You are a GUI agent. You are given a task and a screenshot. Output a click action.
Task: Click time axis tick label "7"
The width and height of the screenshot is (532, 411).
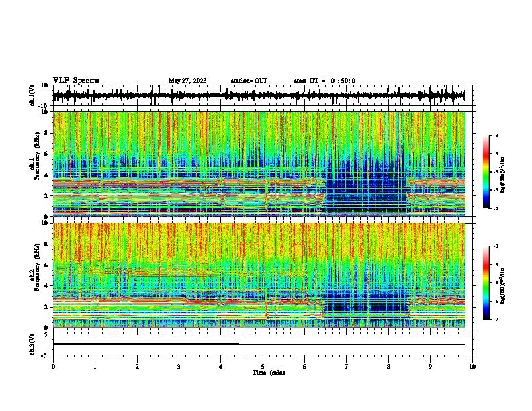click(x=347, y=367)
